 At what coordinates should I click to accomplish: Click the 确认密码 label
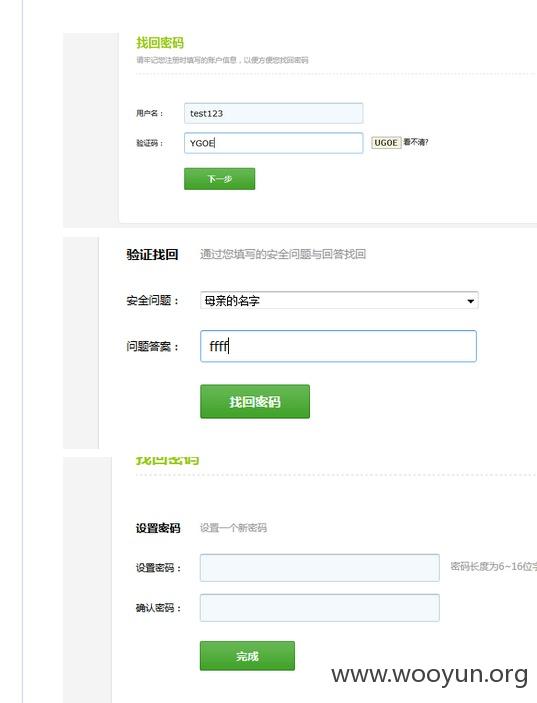pos(159,608)
